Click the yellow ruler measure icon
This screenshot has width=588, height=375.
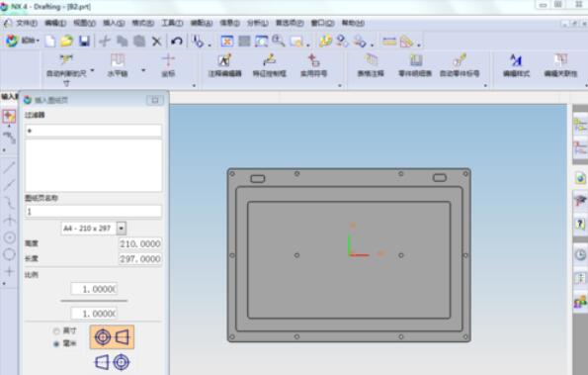point(389,41)
